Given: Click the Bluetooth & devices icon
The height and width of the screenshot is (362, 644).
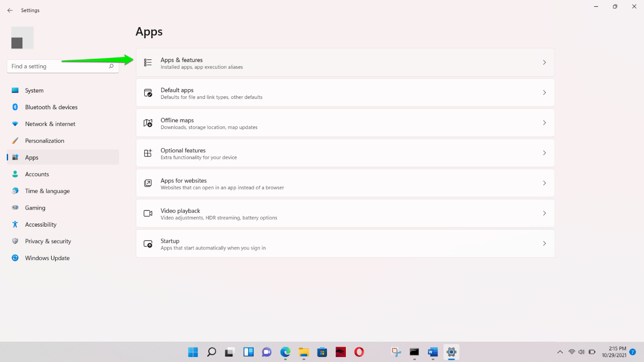Looking at the screenshot, I should point(14,107).
